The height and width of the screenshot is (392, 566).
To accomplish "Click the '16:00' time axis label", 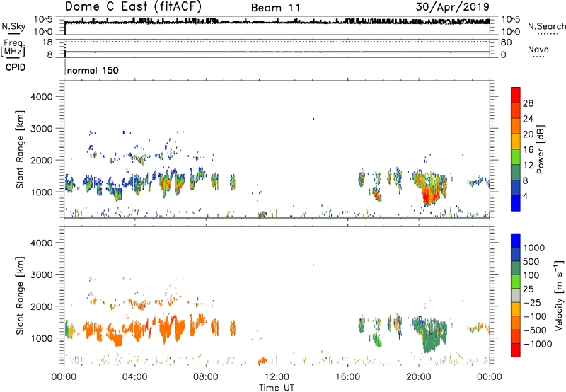I will (347, 377).
